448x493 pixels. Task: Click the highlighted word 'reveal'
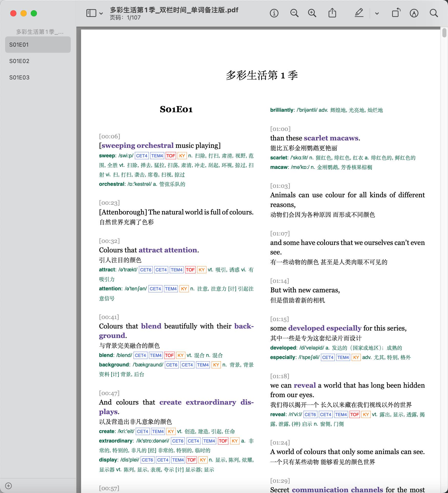(305, 385)
